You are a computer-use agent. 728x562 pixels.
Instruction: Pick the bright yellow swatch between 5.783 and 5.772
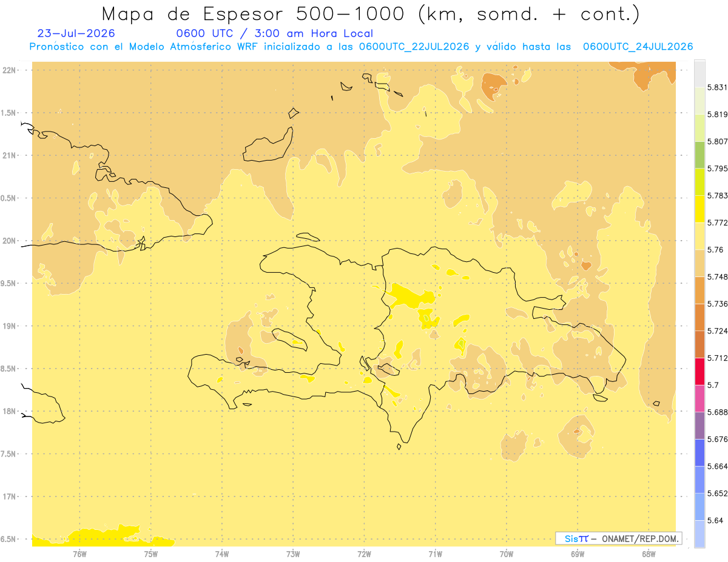click(x=699, y=209)
